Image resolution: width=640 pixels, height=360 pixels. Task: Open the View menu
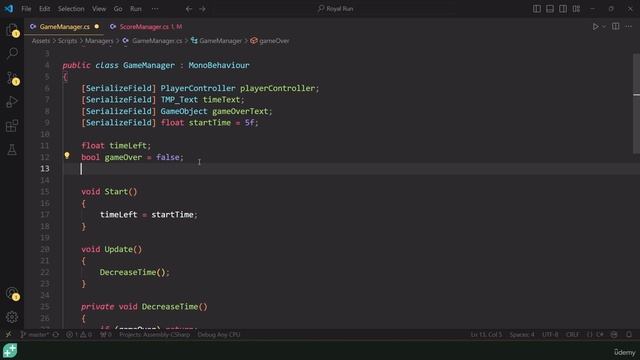[x=99, y=9]
